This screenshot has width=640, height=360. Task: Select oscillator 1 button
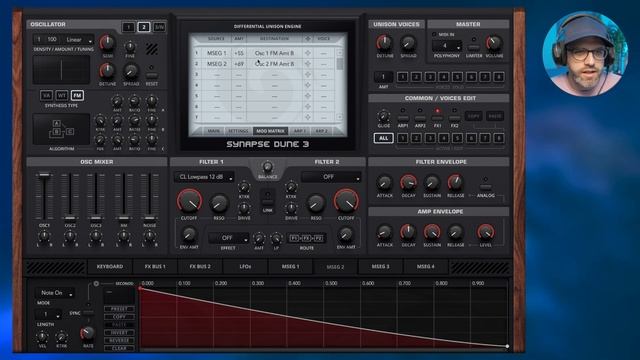(x=128, y=27)
